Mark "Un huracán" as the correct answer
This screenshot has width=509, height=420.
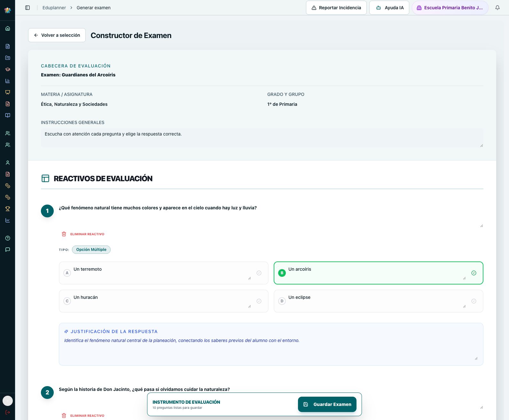[x=259, y=301]
